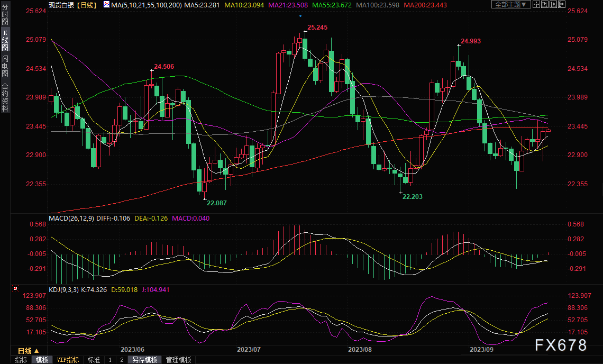Click the MA21:23.508 value
This screenshot has width=603, height=364.
(x=288, y=5)
